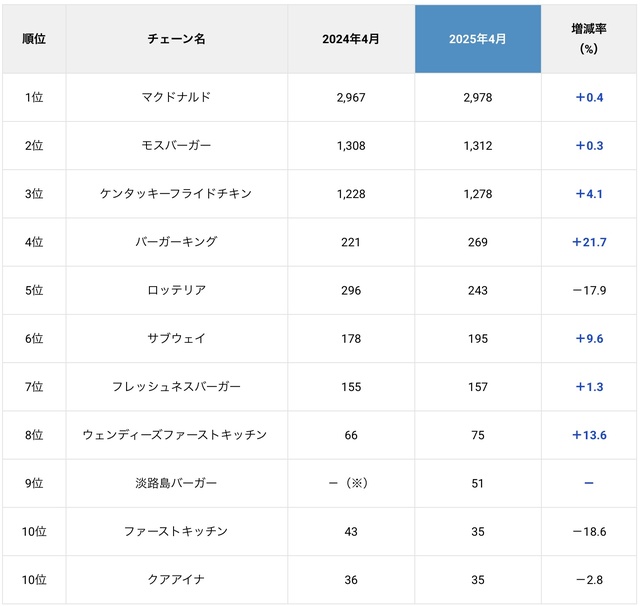Select the value 43 for ファーストキッチン

(x=351, y=532)
